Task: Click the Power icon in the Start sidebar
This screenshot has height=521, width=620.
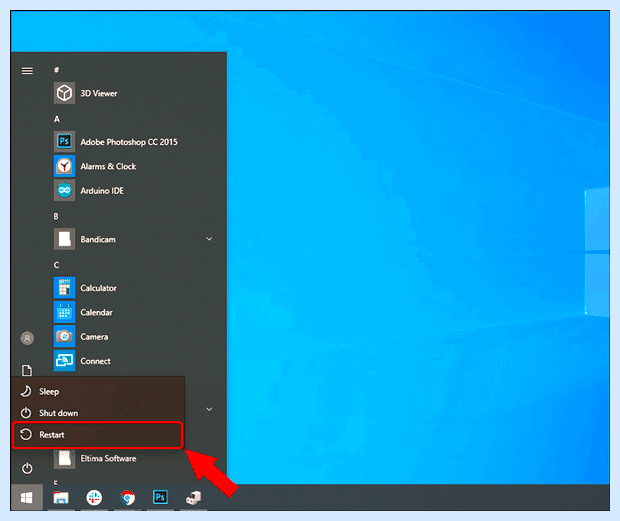Action: 27,468
